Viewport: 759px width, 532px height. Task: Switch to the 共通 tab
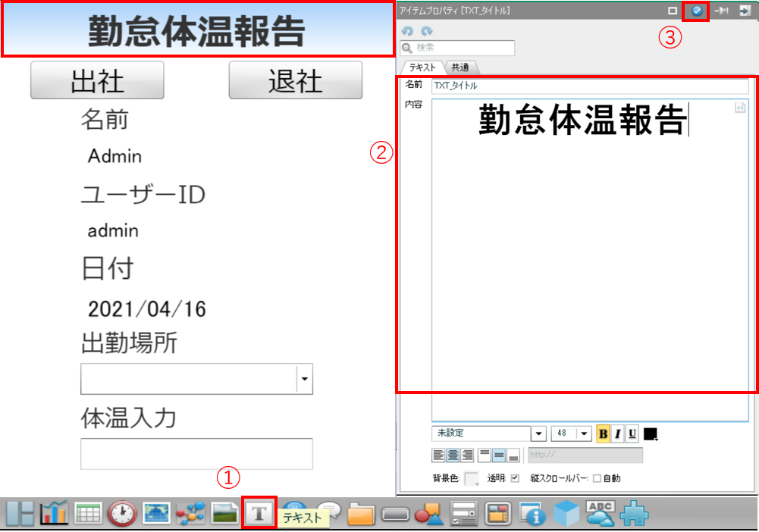point(459,67)
